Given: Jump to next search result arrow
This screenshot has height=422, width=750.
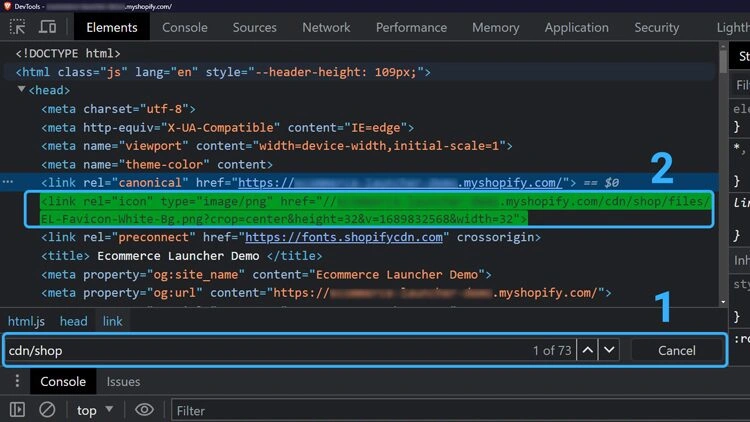Looking at the screenshot, I should coord(608,350).
